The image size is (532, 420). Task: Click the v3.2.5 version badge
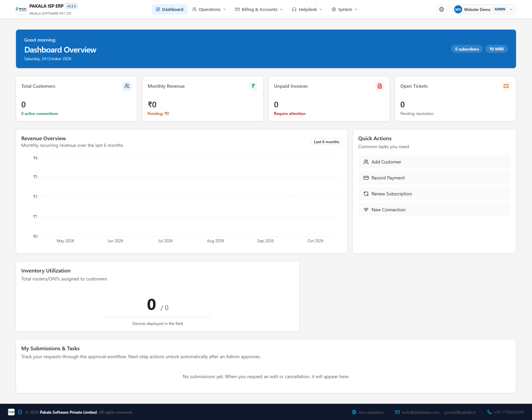71,6
